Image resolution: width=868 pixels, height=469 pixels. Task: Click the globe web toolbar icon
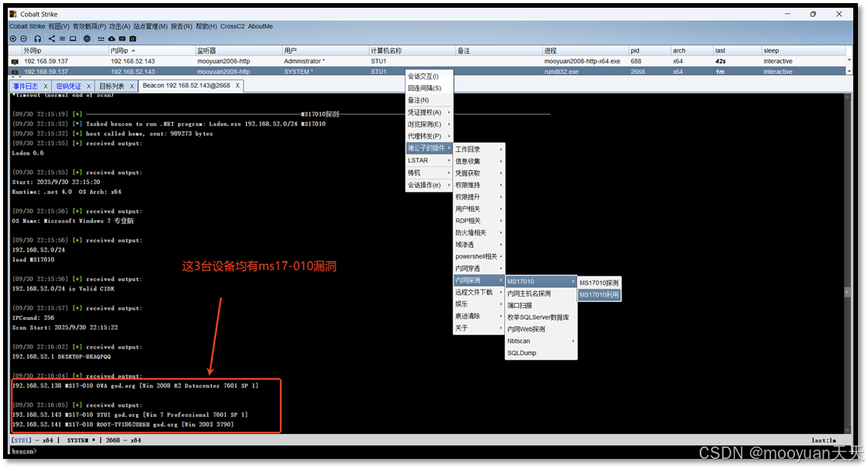(x=87, y=39)
